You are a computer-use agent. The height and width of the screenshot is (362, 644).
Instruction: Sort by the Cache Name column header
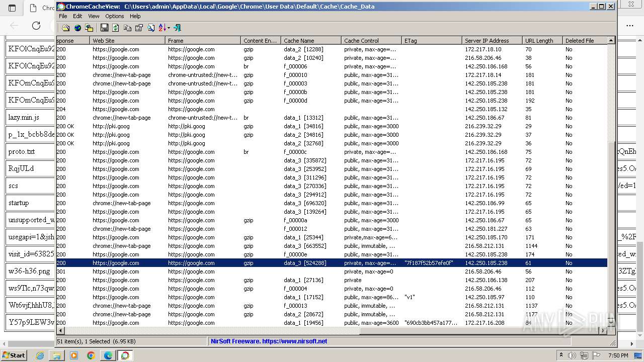click(311, 41)
